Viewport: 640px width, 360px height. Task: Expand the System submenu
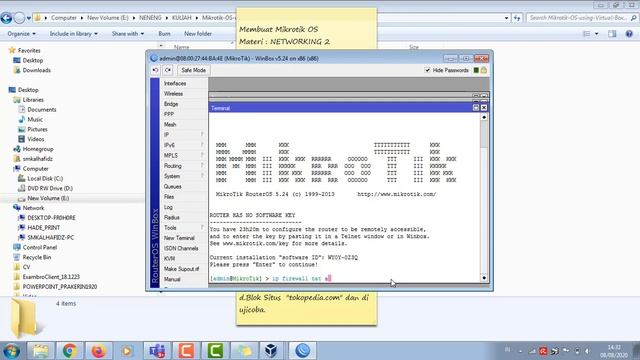click(x=184, y=176)
